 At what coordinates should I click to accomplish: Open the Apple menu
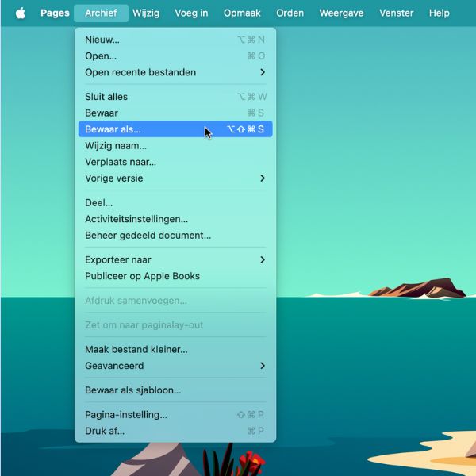click(x=21, y=13)
